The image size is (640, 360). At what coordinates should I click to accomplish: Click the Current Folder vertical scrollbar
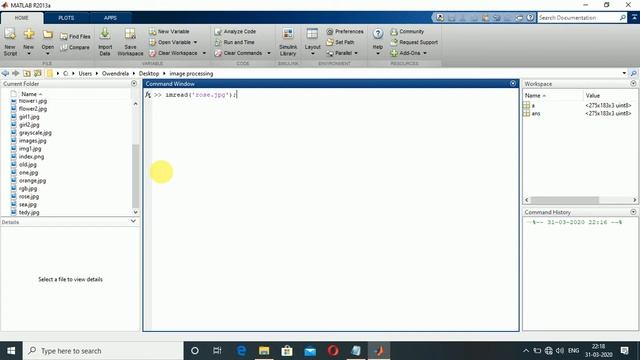click(136, 176)
